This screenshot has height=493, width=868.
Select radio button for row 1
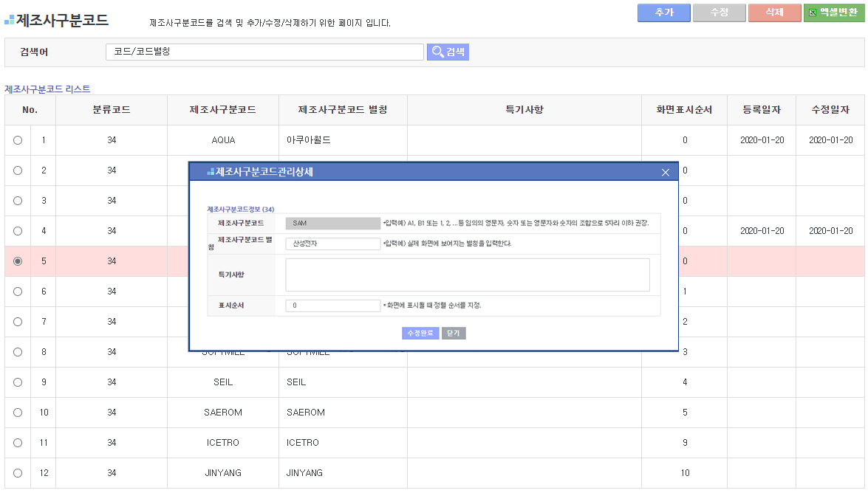(18, 140)
